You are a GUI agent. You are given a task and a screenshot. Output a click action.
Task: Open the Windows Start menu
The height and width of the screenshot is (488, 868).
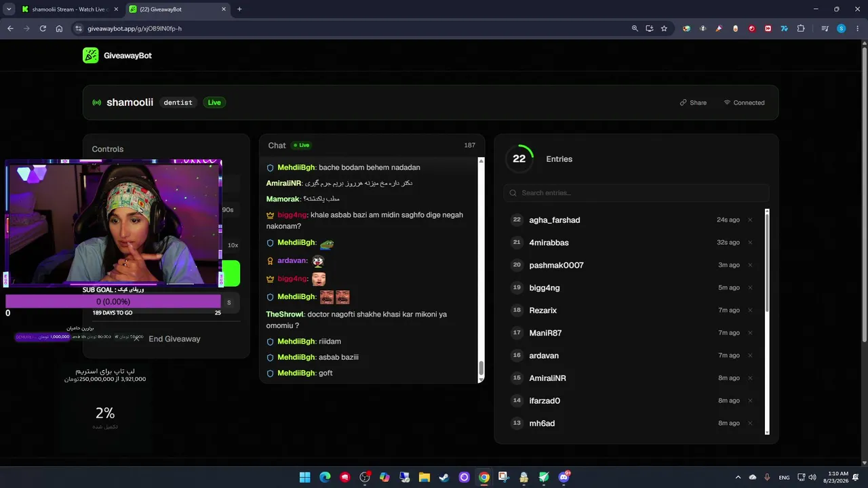pyautogui.click(x=304, y=477)
